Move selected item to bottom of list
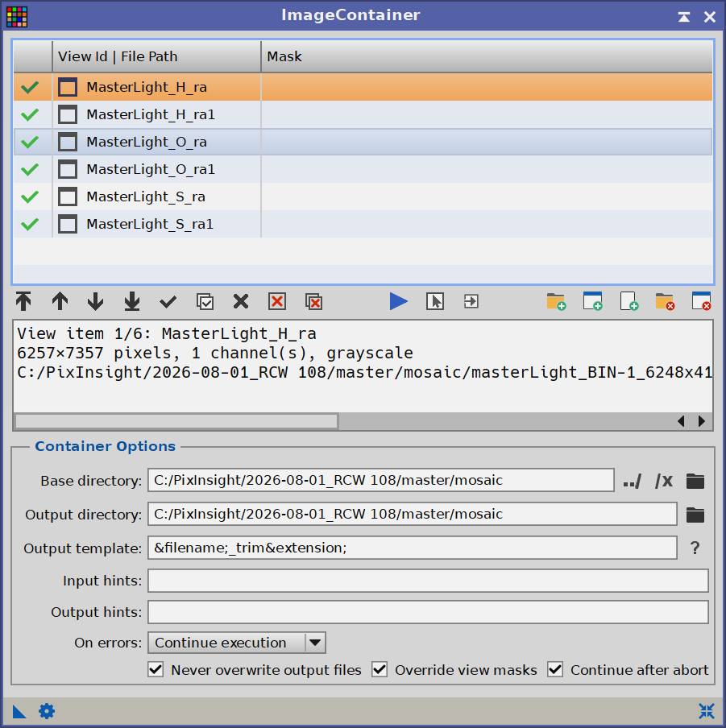 (132, 301)
